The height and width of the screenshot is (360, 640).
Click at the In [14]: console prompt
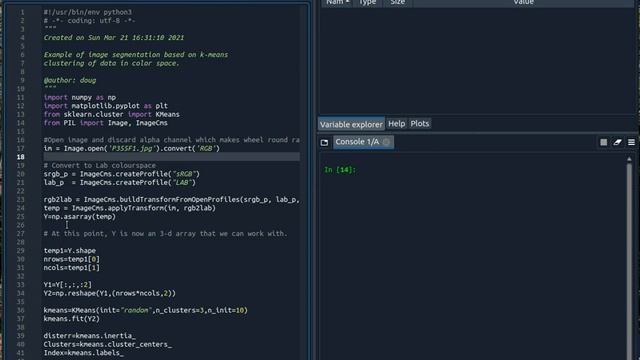tap(340, 170)
